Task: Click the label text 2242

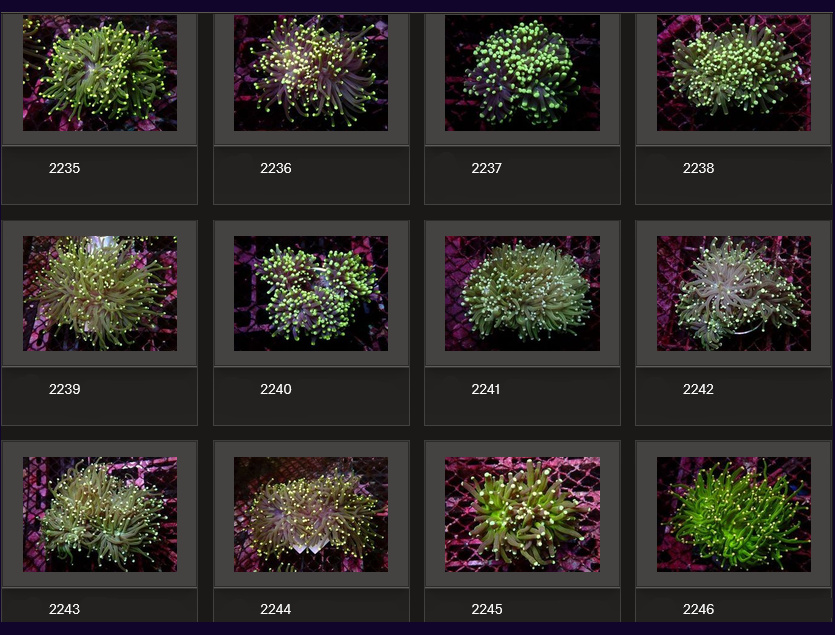Action: click(x=698, y=389)
